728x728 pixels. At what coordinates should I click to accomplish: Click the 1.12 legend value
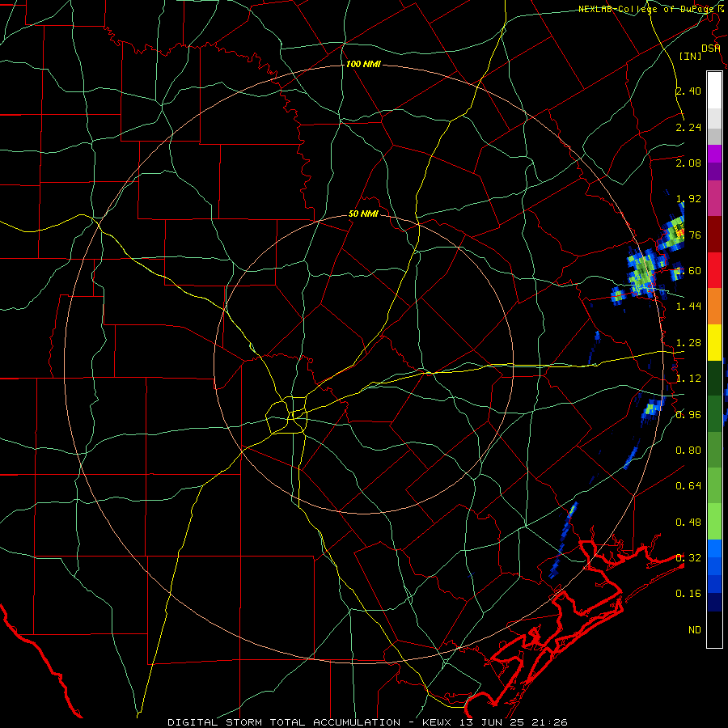click(688, 379)
